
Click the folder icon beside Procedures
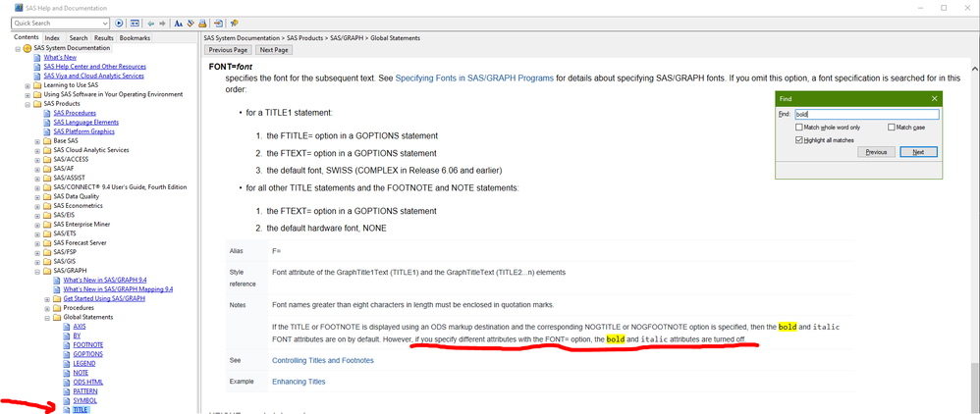[x=57, y=308]
